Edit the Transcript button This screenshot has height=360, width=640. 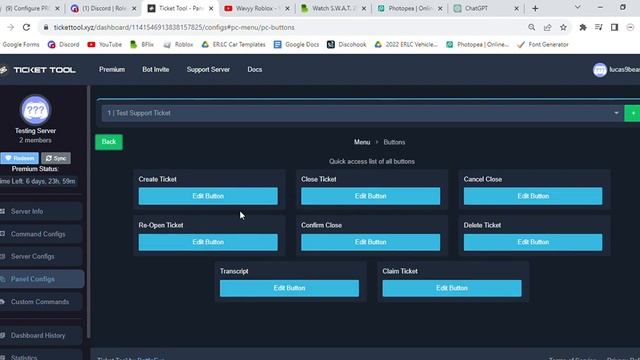(289, 288)
